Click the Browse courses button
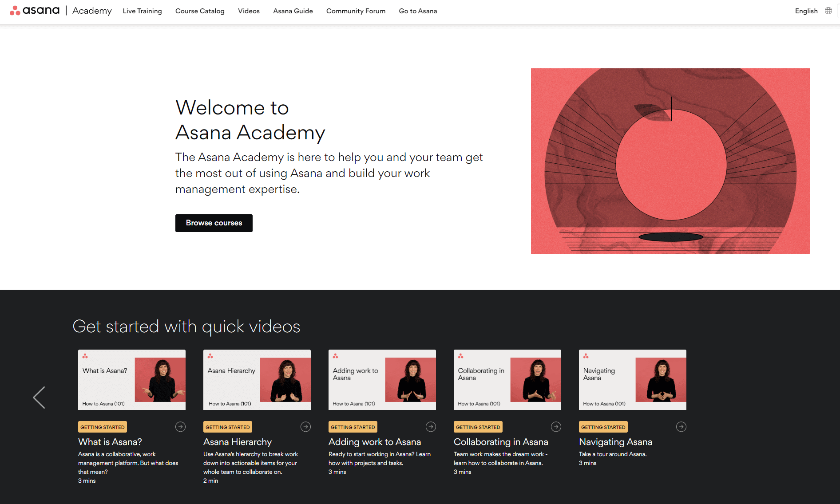 [x=214, y=223]
